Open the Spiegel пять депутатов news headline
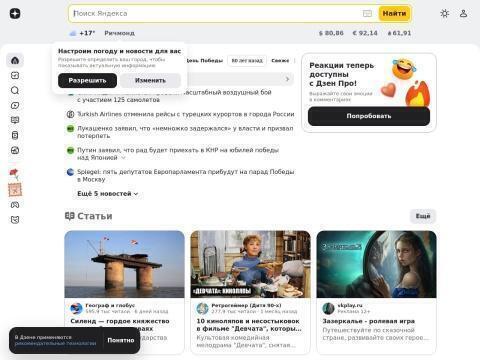 [186, 176]
